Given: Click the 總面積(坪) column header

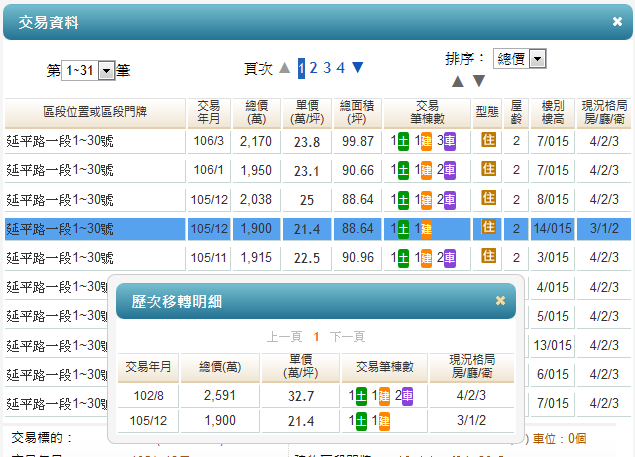Looking at the screenshot, I should point(357,113).
